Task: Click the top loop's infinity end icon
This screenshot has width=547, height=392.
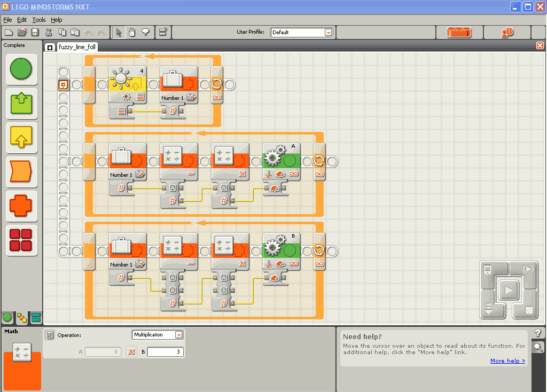Action: coord(217,97)
